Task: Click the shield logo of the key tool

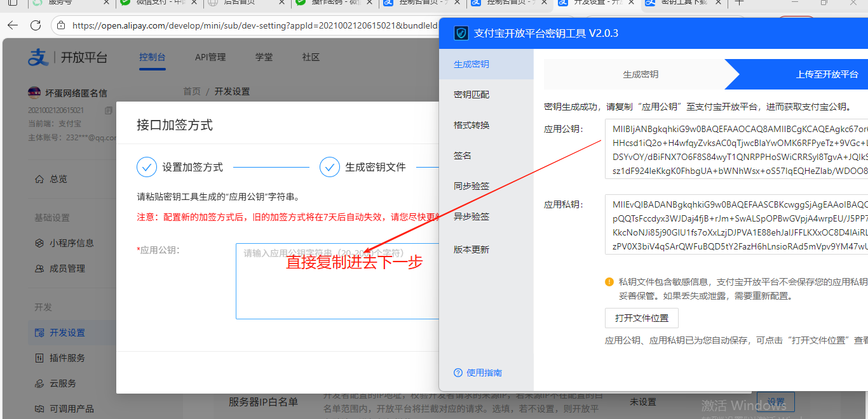Action: coord(461,33)
